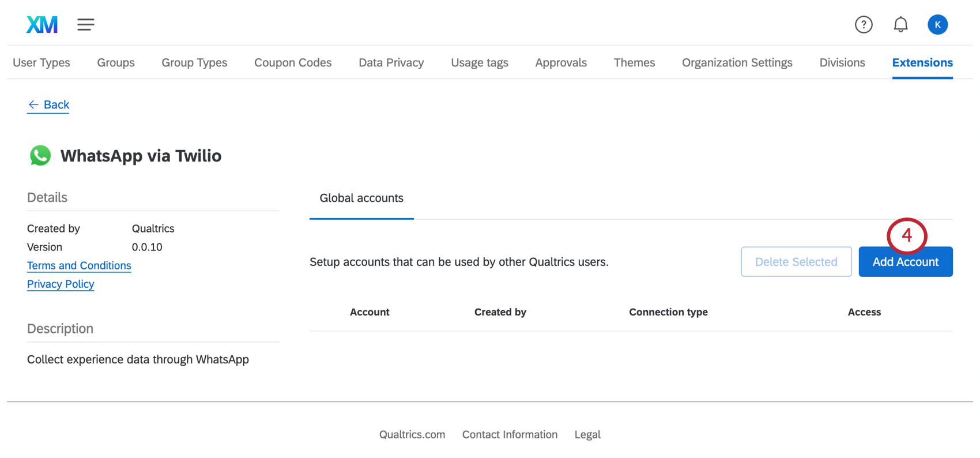Open the Organization Settings tab
Image resolution: width=980 pixels, height=458 pixels.
tap(737, 62)
